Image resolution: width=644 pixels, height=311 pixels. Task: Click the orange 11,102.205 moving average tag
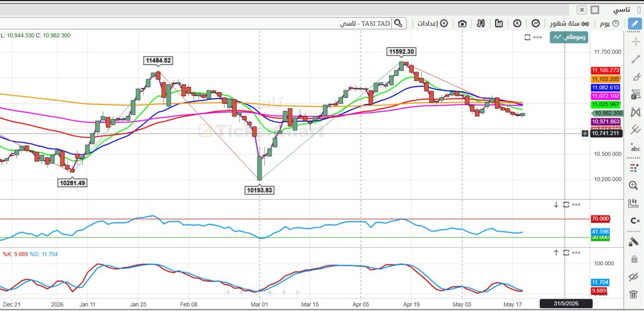point(605,79)
